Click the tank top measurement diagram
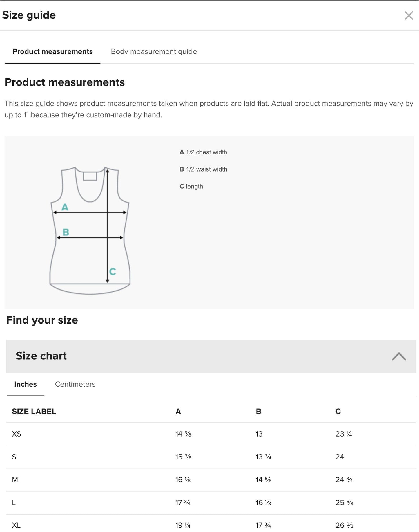The width and height of the screenshot is (419, 532). (x=90, y=229)
